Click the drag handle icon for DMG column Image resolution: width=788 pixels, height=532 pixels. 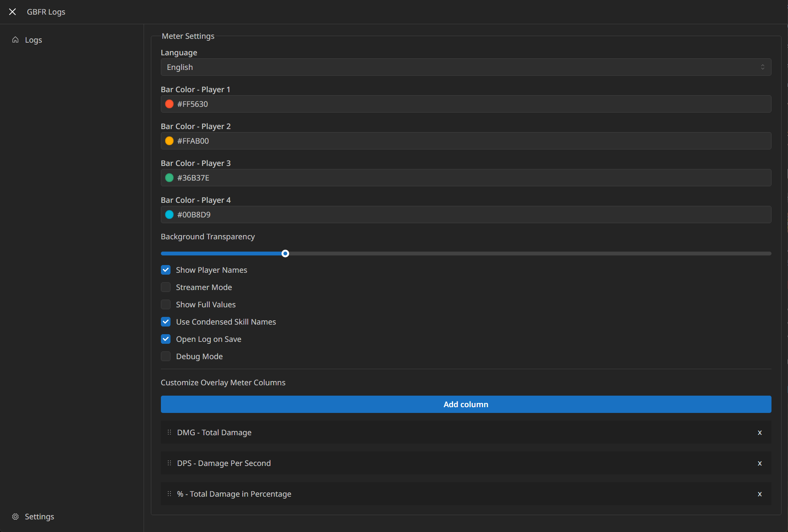coord(170,432)
